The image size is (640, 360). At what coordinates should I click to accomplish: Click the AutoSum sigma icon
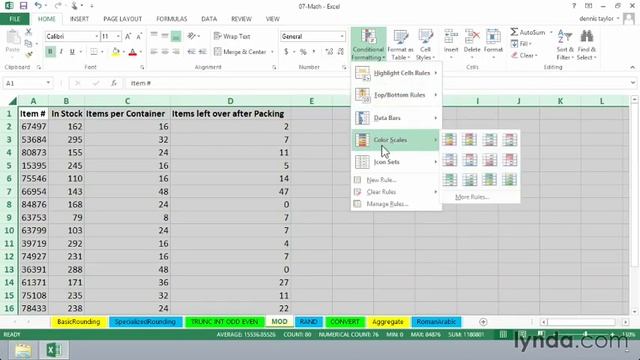(x=514, y=32)
